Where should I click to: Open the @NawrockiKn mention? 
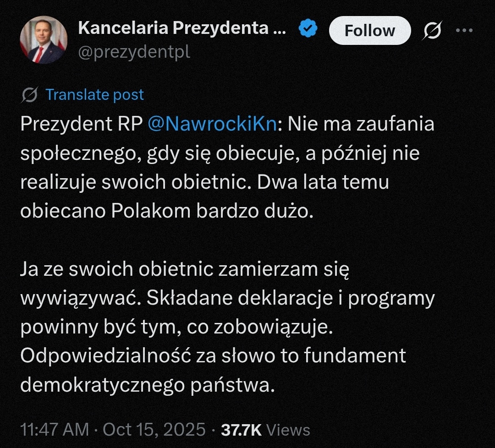click(x=212, y=125)
